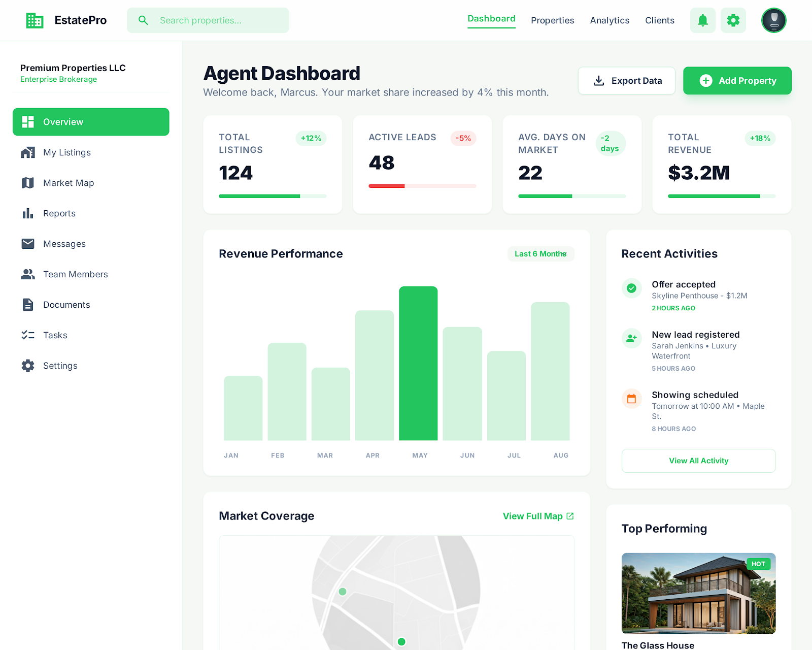Image resolution: width=812 pixels, height=650 pixels.
Task: Click the Offer accepted checkmark icon
Action: tap(631, 288)
